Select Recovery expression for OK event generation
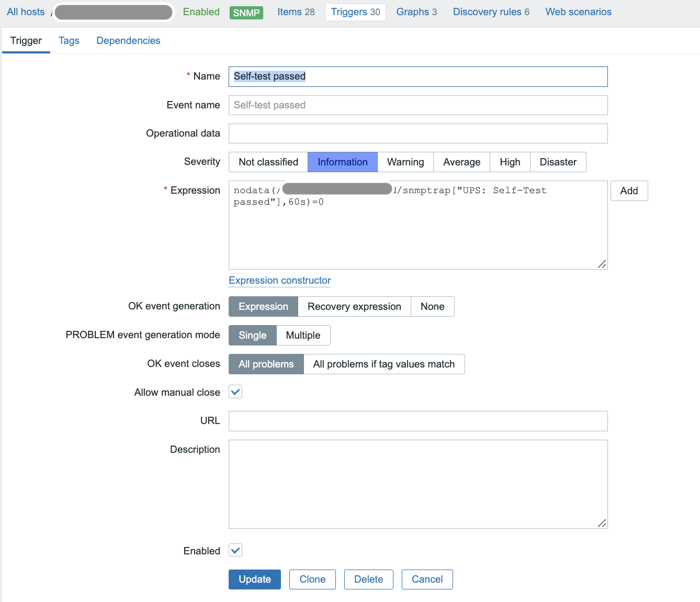 (354, 307)
